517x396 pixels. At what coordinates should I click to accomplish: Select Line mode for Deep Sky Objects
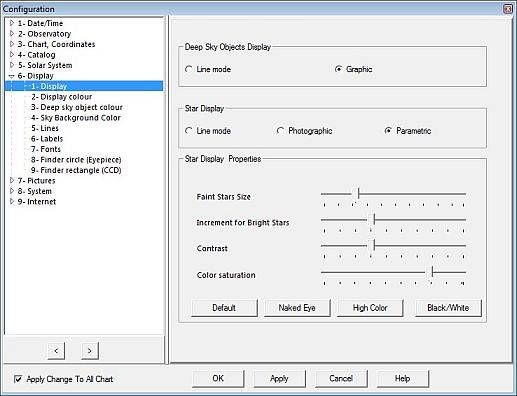[x=189, y=69]
